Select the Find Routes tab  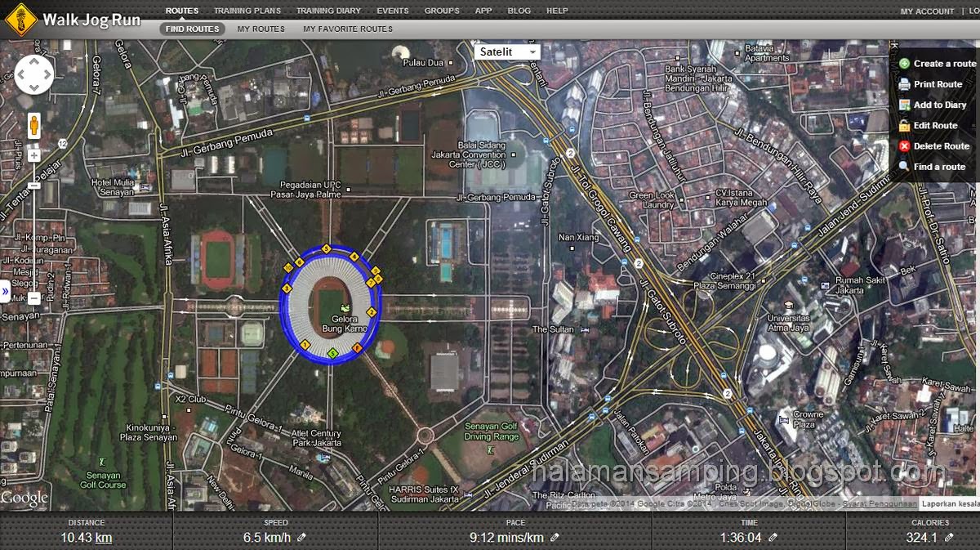[x=192, y=29]
